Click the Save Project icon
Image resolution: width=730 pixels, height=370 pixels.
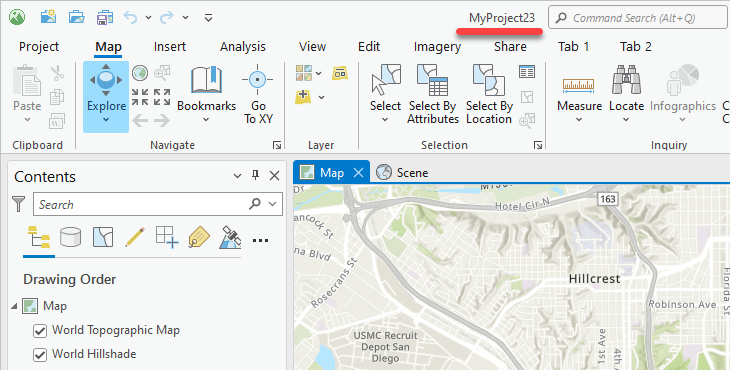(x=105, y=18)
